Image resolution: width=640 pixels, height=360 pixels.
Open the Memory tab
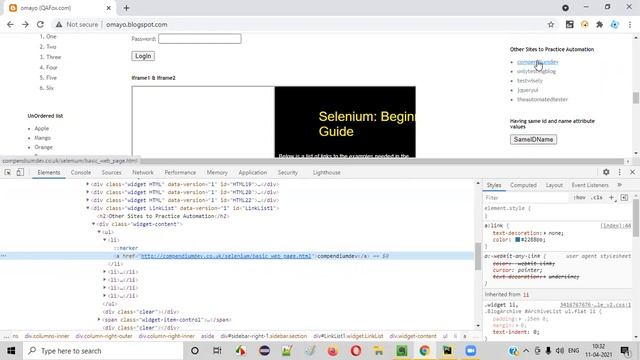pyautogui.click(x=217, y=172)
